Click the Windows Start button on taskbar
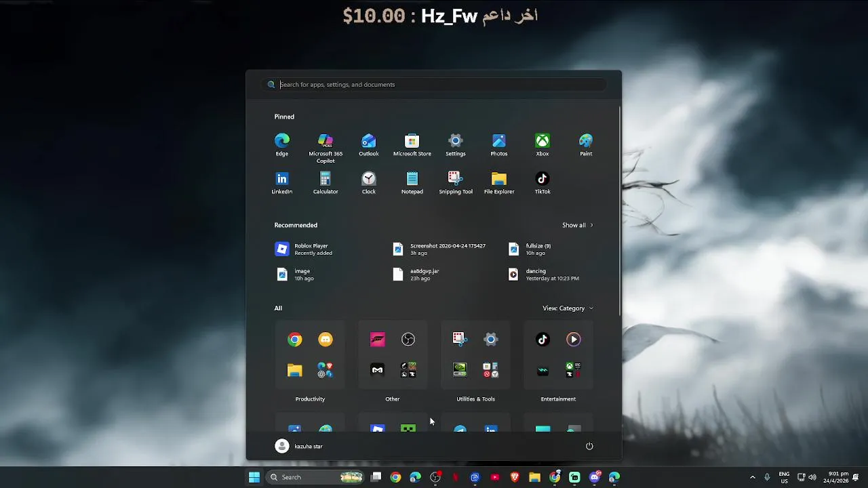Image resolution: width=868 pixels, height=488 pixels. click(x=254, y=477)
